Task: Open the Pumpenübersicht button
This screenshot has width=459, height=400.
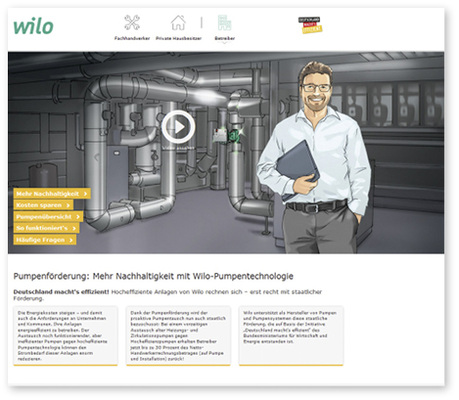Action: [x=48, y=217]
